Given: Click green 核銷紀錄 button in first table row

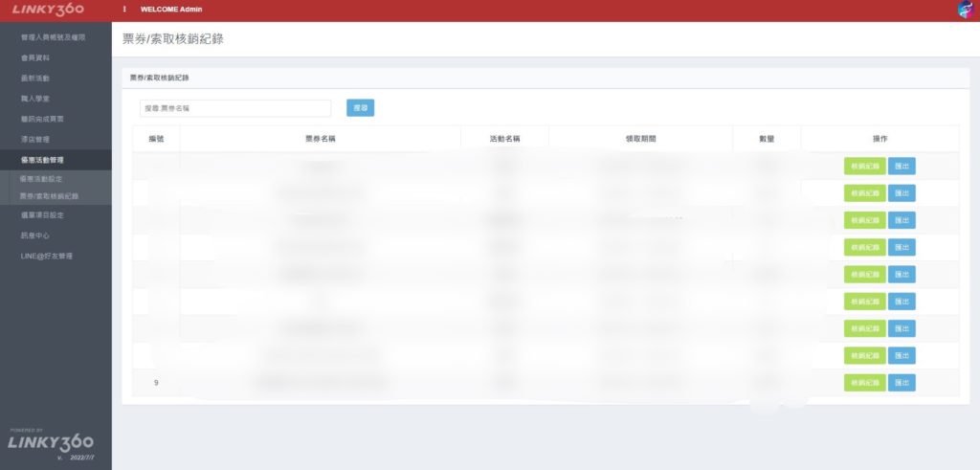Looking at the screenshot, I should click(864, 166).
